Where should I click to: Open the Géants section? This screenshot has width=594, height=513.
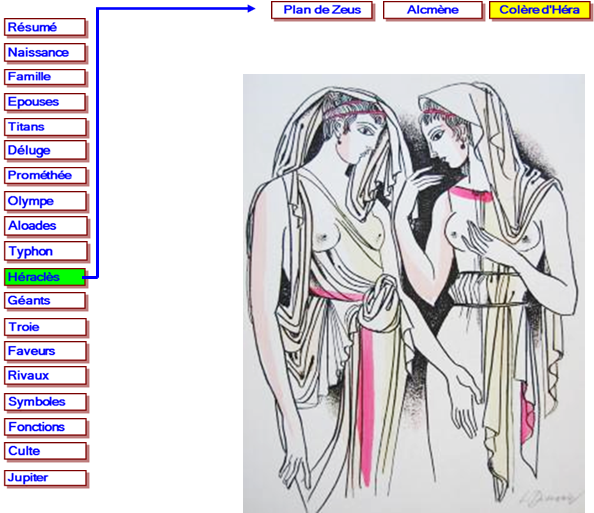pyautogui.click(x=45, y=301)
